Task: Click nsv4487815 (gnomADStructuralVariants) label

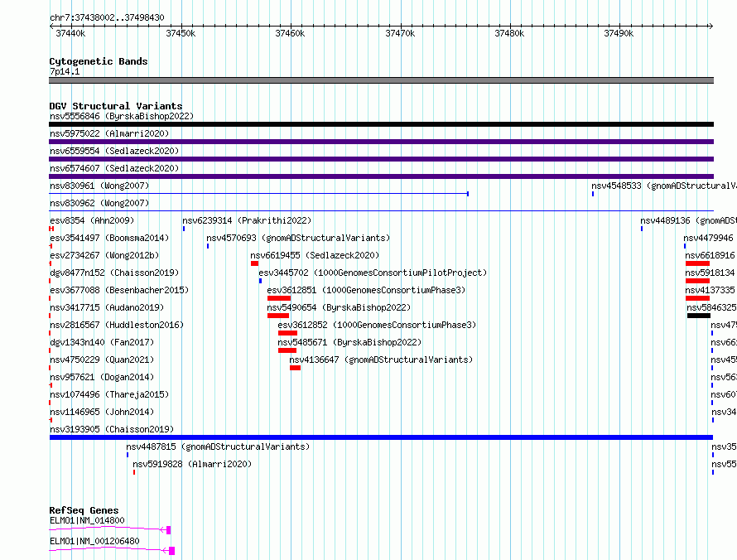Action: tap(218, 447)
